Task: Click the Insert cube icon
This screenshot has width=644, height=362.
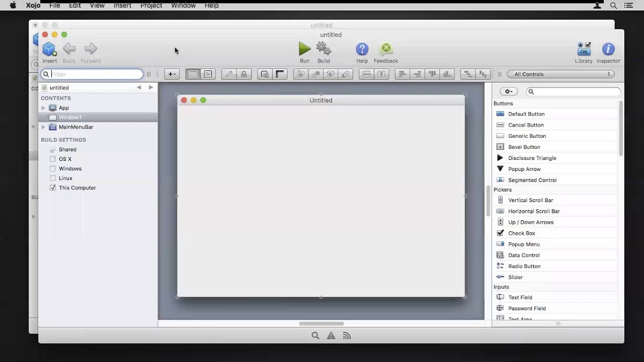Action: [49, 49]
